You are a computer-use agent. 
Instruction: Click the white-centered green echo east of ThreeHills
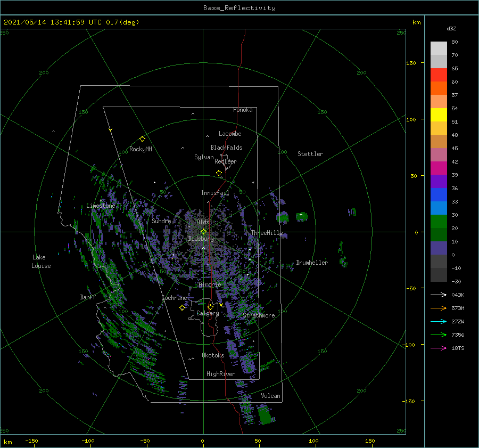302,216
